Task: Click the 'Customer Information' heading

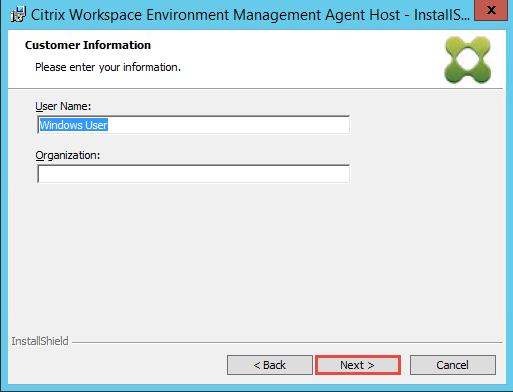Action: pyautogui.click(x=88, y=45)
